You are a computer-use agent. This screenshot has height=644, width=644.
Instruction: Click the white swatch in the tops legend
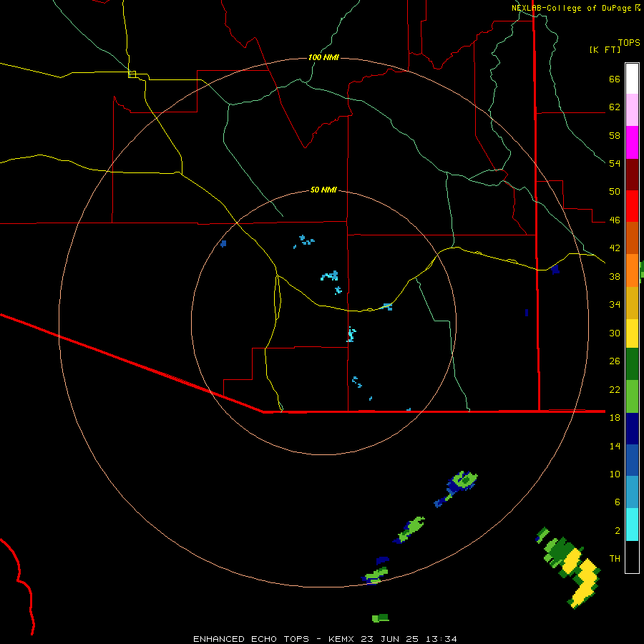point(632,79)
